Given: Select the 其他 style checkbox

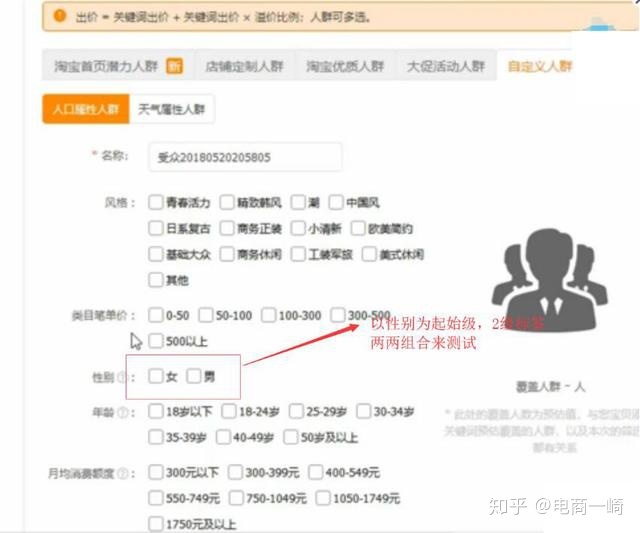Looking at the screenshot, I should point(156,280).
